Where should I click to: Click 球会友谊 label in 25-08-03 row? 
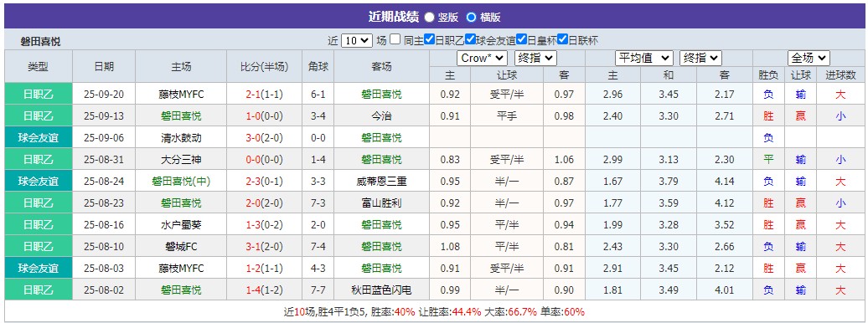tap(39, 269)
